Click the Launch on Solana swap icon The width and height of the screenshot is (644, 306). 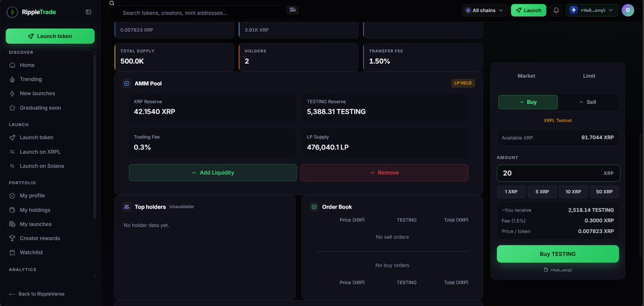tap(12, 166)
